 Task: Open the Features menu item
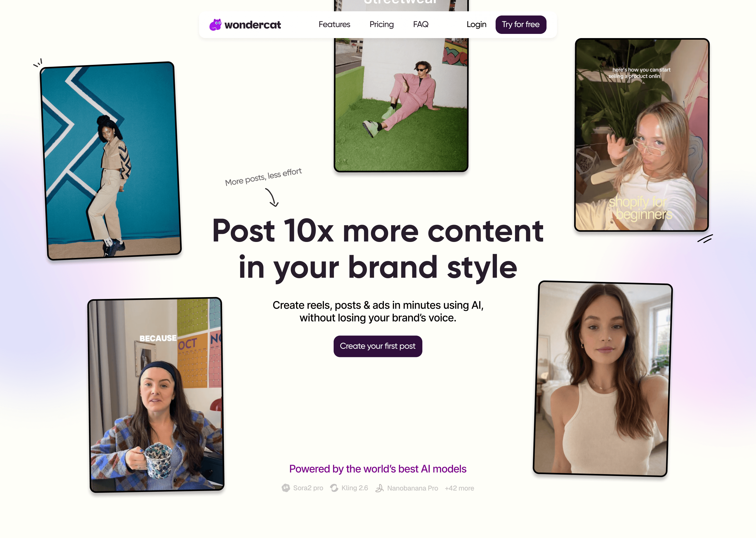point(334,24)
